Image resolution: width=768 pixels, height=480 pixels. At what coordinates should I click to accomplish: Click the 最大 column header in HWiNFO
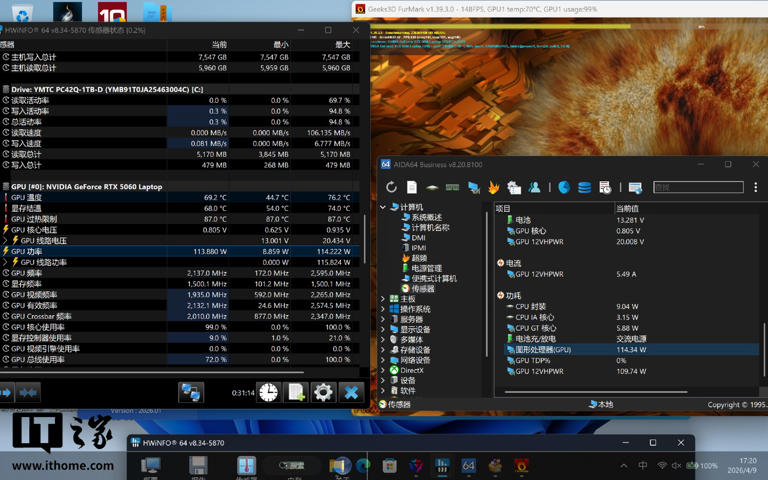[343, 45]
